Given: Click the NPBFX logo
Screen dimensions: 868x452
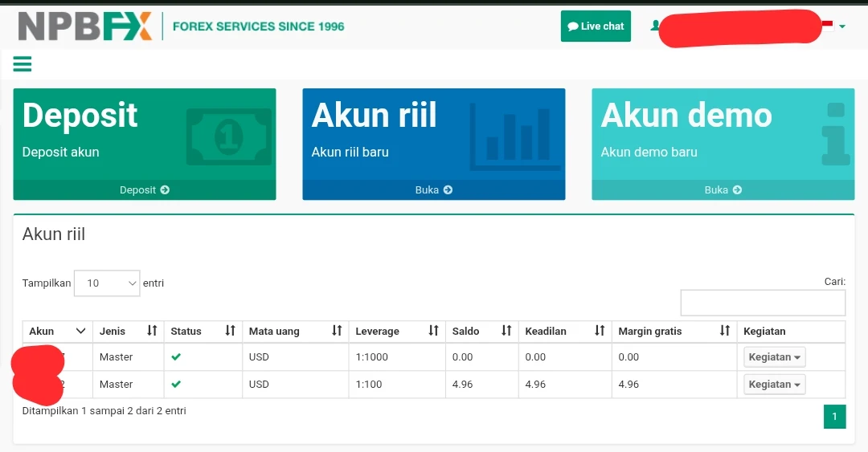Looking at the screenshot, I should (x=85, y=26).
